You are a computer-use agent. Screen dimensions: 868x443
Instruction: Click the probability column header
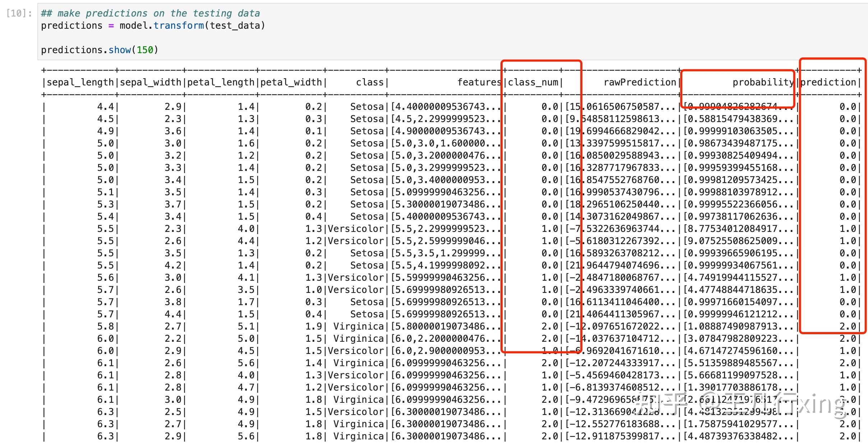[x=763, y=82]
